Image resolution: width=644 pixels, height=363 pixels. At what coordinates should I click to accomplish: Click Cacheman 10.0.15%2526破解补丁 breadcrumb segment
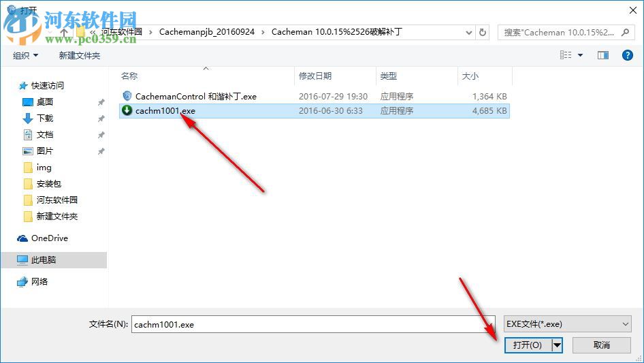[x=336, y=32]
